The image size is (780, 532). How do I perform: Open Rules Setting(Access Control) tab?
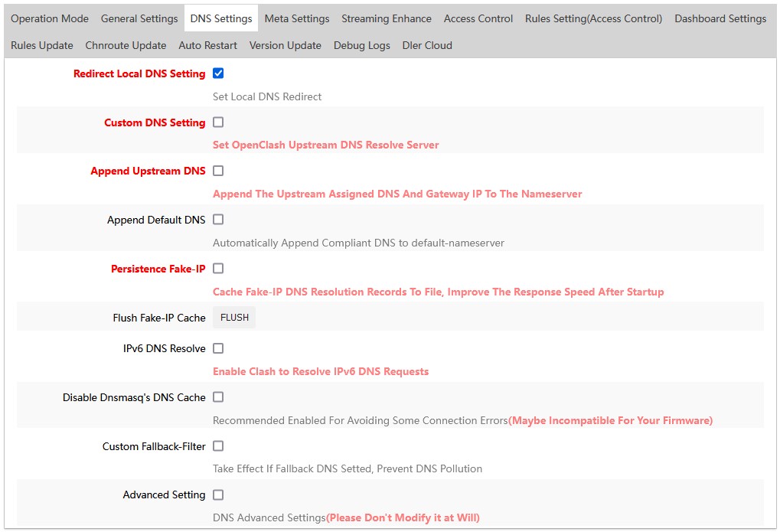click(593, 18)
